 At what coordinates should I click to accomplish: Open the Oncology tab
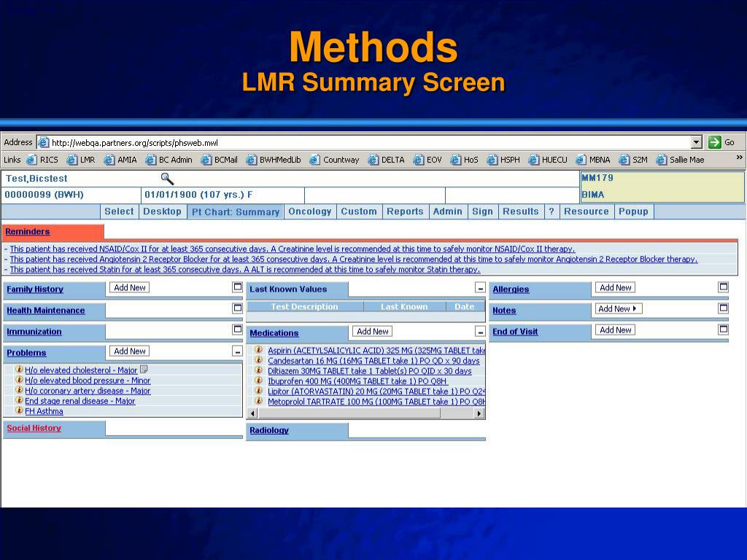(309, 211)
